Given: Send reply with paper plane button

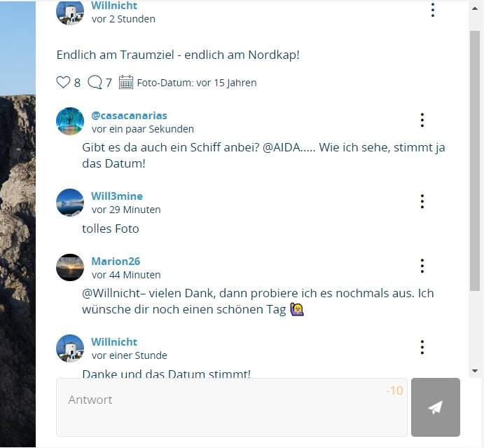Looking at the screenshot, I should (x=436, y=407).
